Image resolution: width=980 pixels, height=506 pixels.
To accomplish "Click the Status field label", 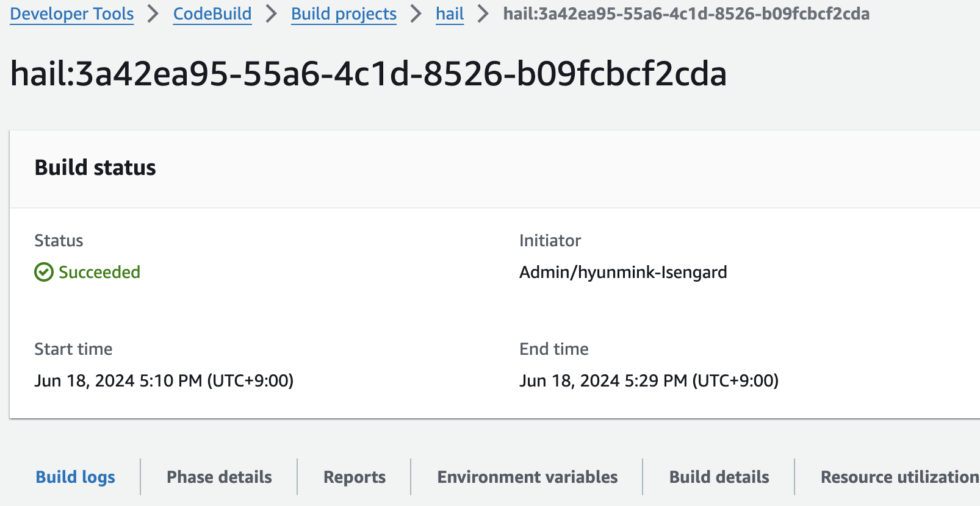I will (59, 240).
